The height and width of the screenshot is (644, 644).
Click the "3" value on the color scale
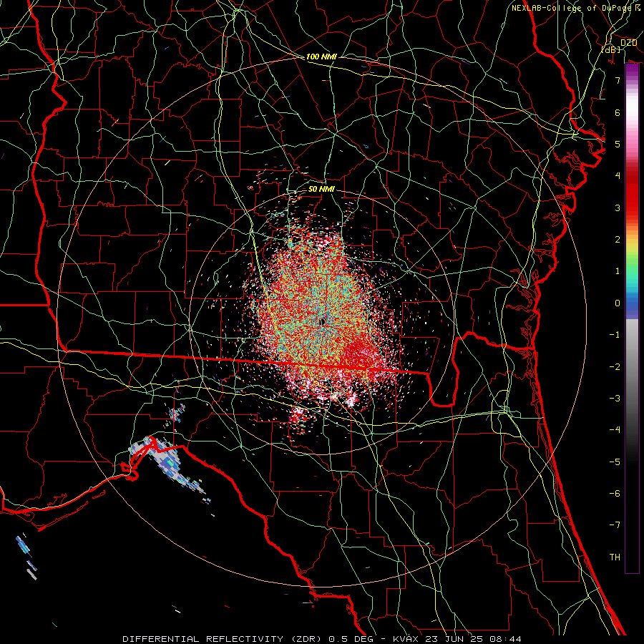click(618, 208)
